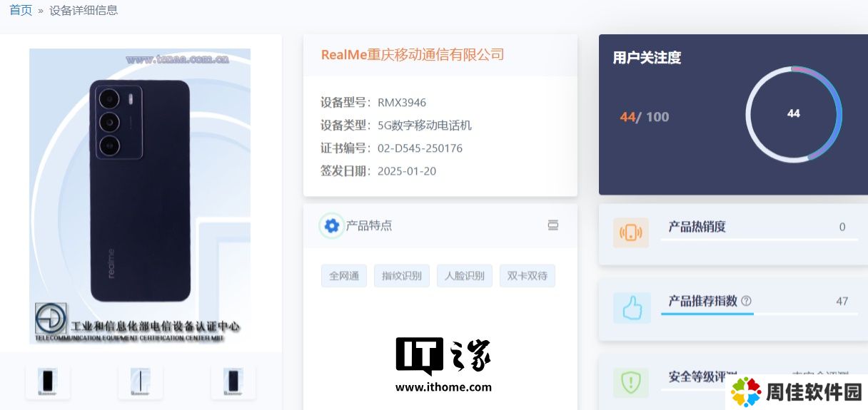Viewport: 868px width, 410px height.
Task: Click device type 5G数字移动电话机 text
Action: pos(425,125)
